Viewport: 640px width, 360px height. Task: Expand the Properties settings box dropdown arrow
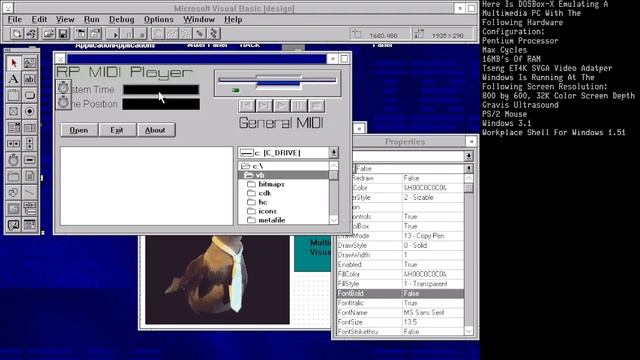(x=469, y=168)
